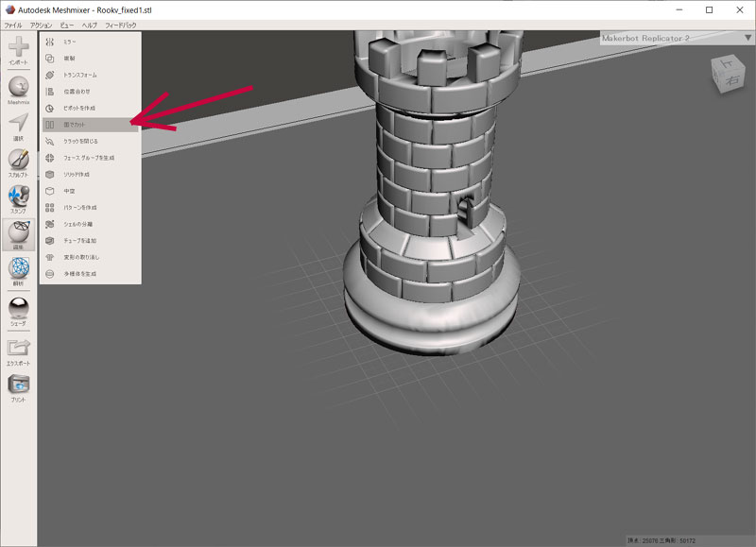This screenshot has width=756, height=547.
Task: Open the Shaders (シェーダ) ball icon
Action: (18, 309)
